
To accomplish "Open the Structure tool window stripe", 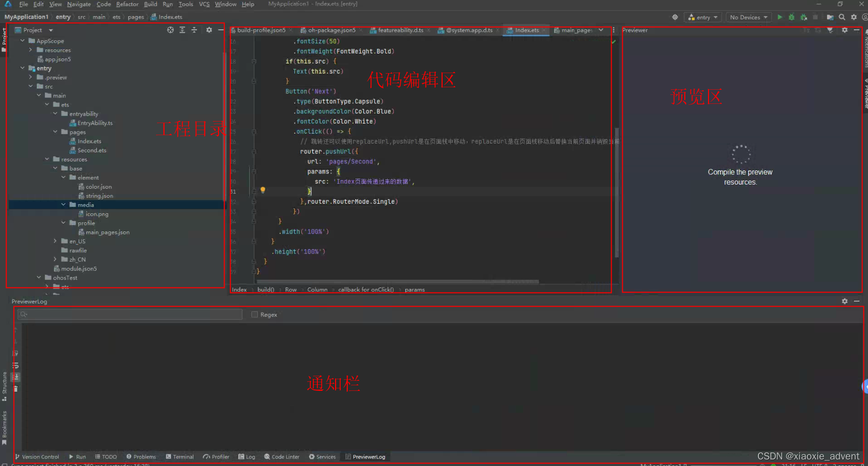I will (5, 386).
